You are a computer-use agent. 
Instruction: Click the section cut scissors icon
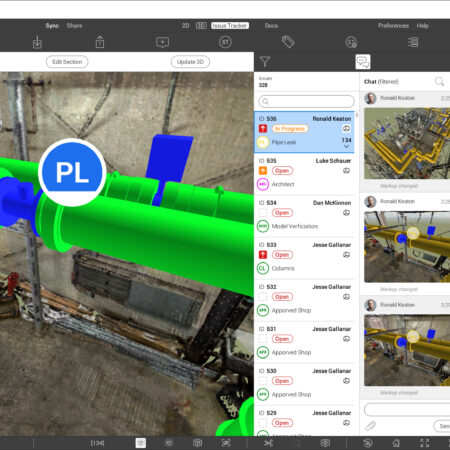click(269, 443)
